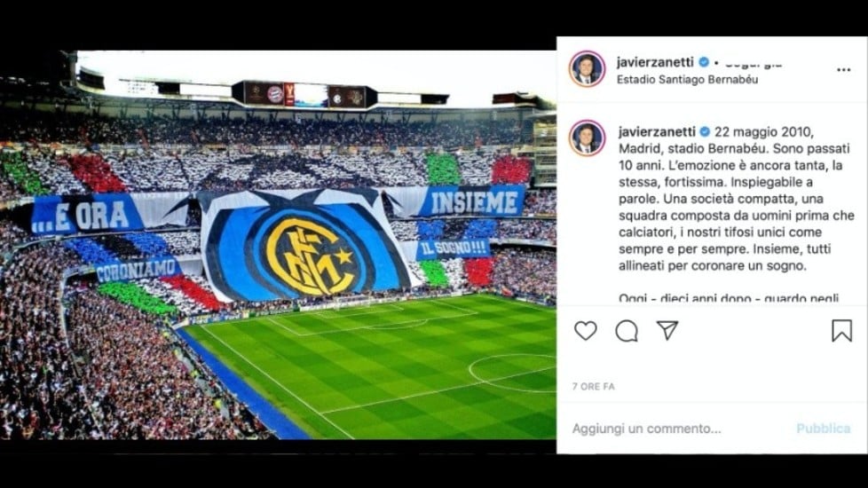Viewport: 868px width, 488px height.
Task: Open the javierzanetti username in the header
Action: click(x=655, y=62)
